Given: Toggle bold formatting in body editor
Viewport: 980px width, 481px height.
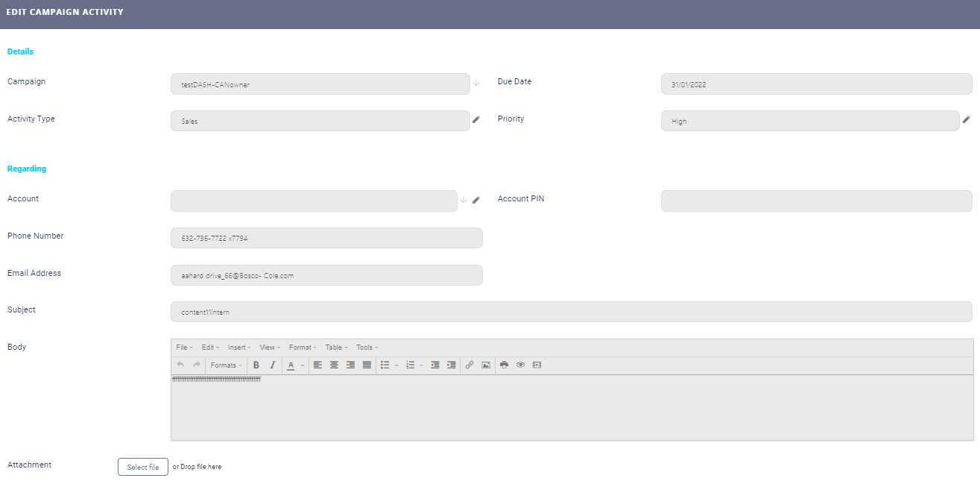Looking at the screenshot, I should tap(256, 365).
